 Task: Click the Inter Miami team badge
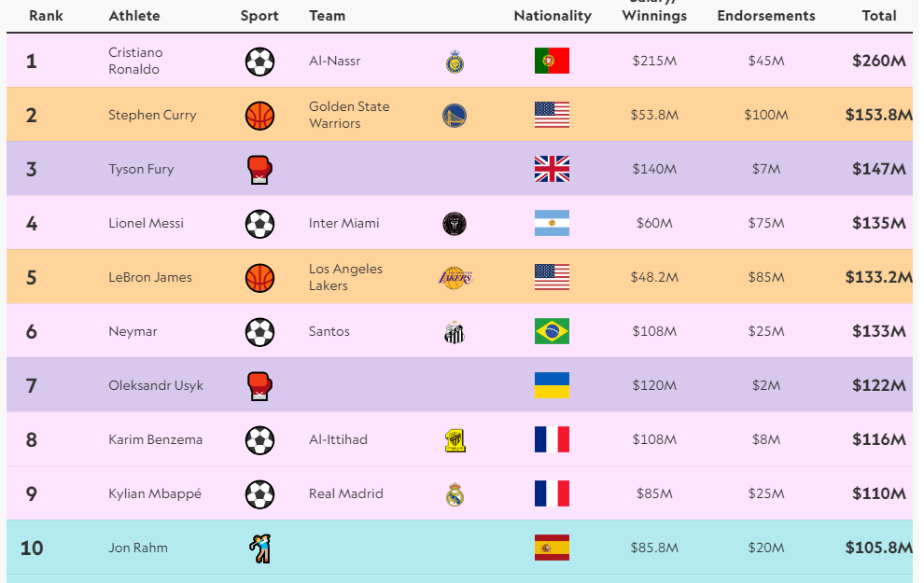click(x=455, y=224)
